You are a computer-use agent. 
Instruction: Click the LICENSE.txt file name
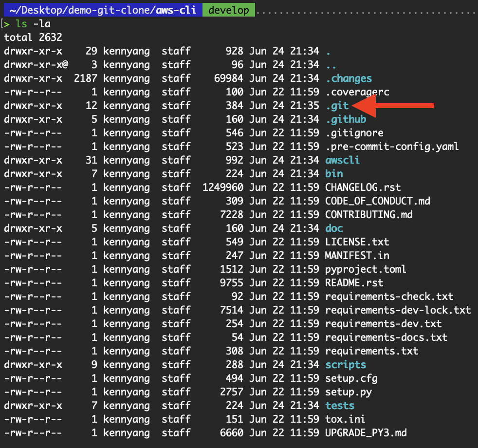[x=357, y=242]
